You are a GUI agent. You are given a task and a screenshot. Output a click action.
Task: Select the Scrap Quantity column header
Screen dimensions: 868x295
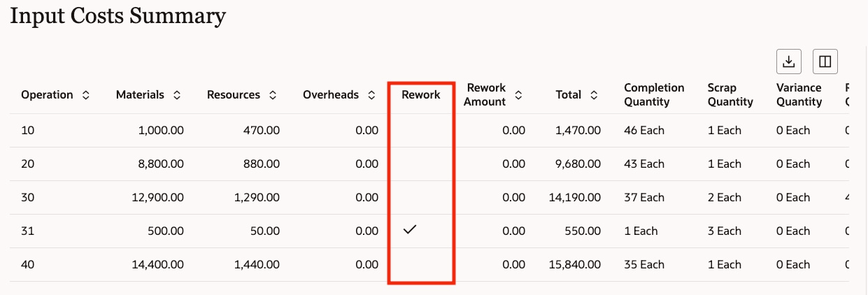[x=730, y=95]
